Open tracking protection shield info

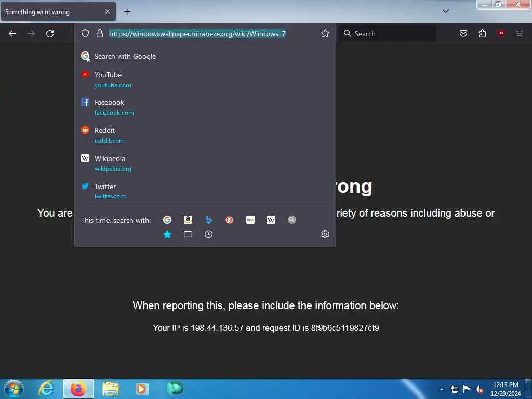pos(85,33)
